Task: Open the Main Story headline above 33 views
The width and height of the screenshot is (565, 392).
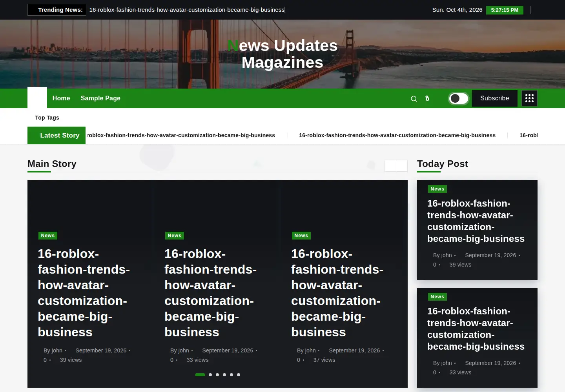Action: 210,293
